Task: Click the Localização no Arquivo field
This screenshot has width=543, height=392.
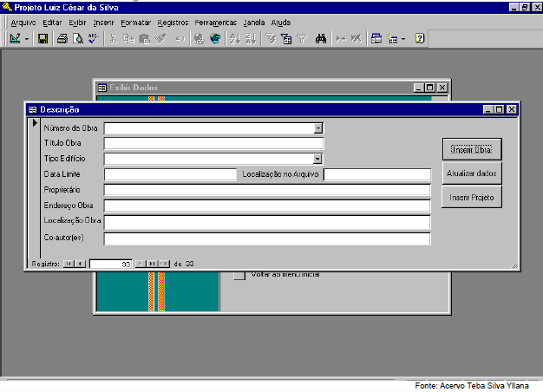Action: pyautogui.click(x=377, y=174)
